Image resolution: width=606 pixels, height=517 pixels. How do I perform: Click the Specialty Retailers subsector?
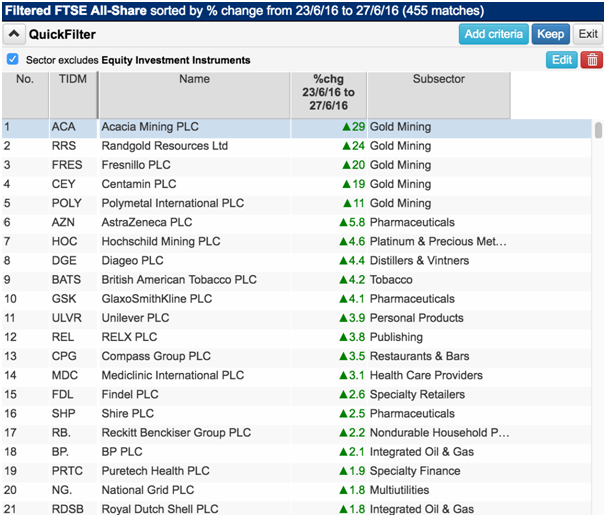click(x=417, y=395)
